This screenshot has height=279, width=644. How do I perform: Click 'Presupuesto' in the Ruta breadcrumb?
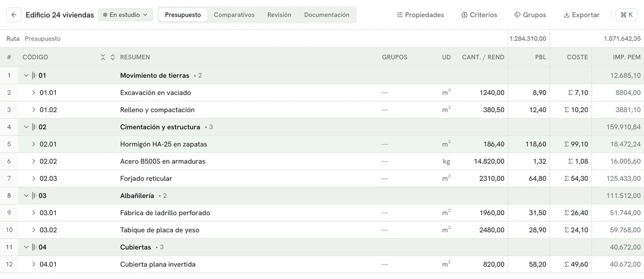coord(43,39)
